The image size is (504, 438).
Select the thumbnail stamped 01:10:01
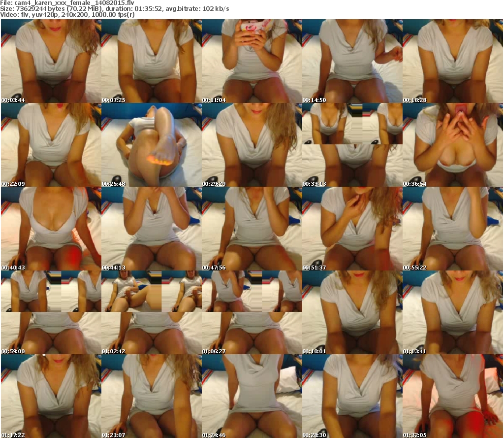352,312
